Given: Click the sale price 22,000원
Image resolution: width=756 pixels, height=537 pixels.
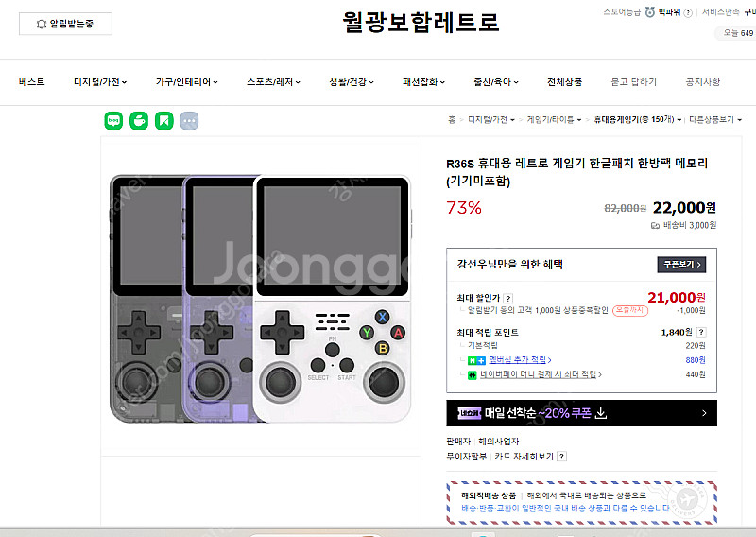Looking at the screenshot, I should click(x=684, y=208).
